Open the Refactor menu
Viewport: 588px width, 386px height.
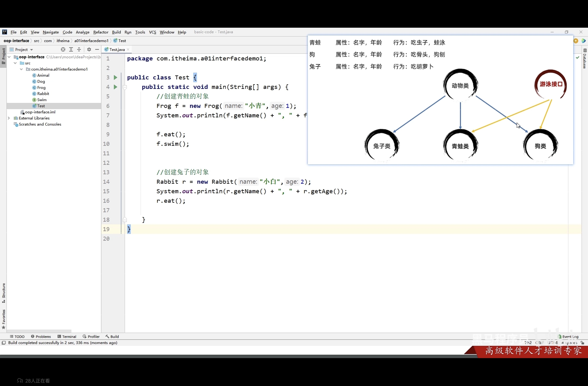tap(101, 32)
